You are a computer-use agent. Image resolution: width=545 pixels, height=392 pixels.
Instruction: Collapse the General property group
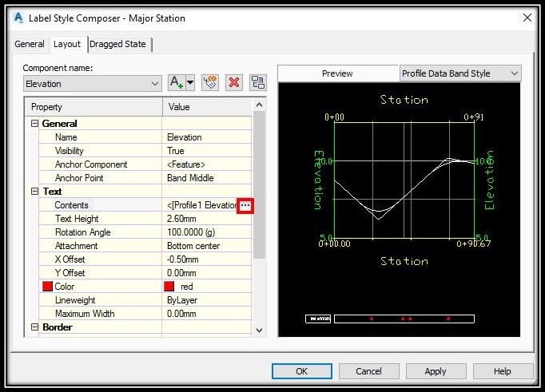click(34, 123)
